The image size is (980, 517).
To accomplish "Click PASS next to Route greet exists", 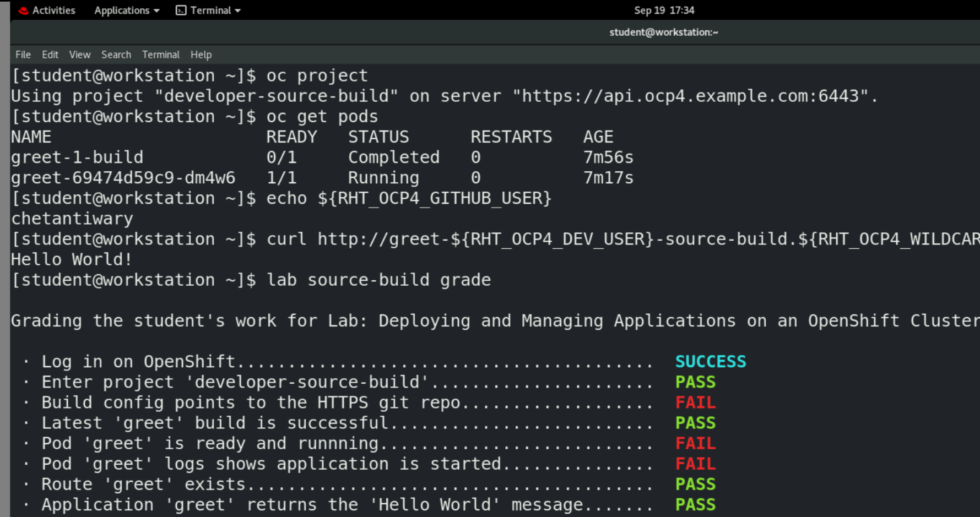I will point(695,483).
